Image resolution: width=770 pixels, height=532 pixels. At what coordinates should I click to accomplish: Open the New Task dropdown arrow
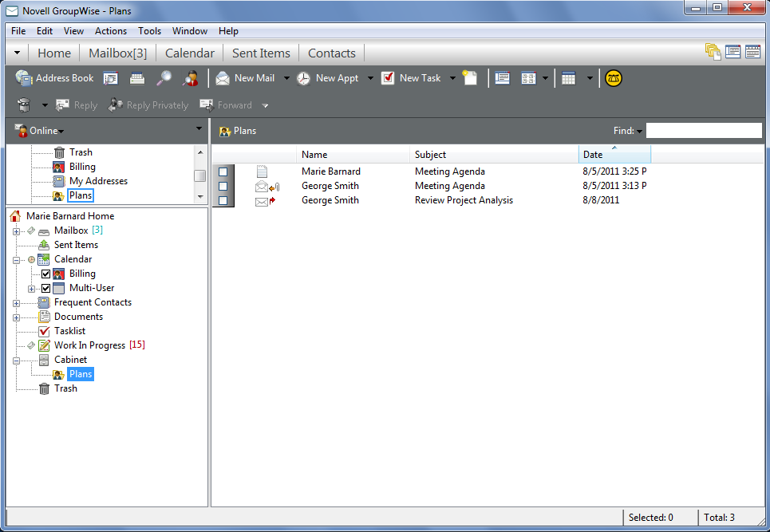pyautogui.click(x=452, y=78)
